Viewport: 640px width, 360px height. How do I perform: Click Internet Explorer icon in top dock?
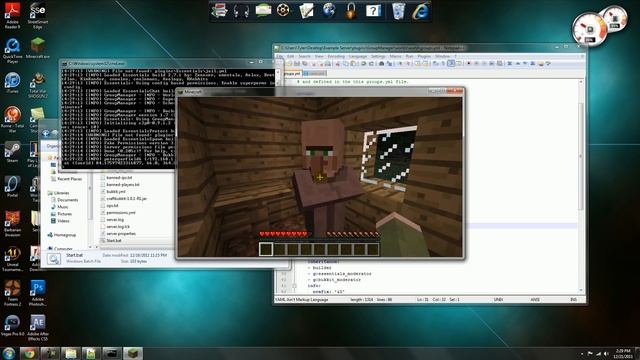point(420,11)
